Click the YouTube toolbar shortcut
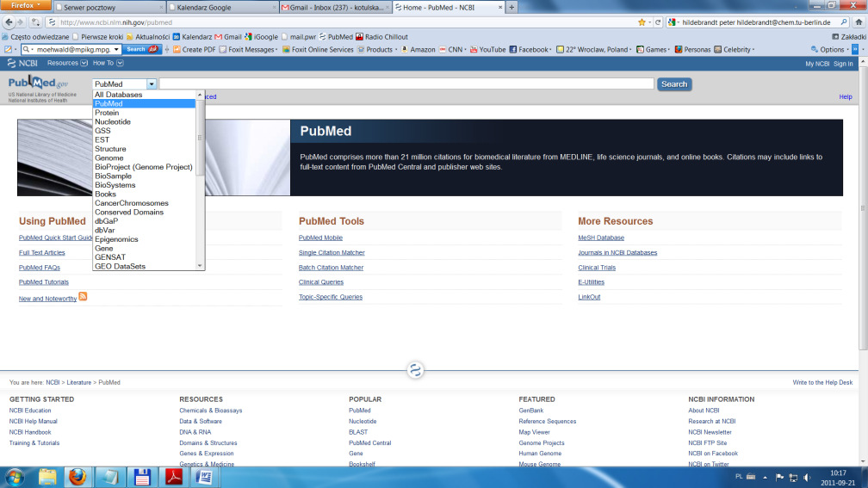This screenshot has width=868, height=488. pos(487,49)
